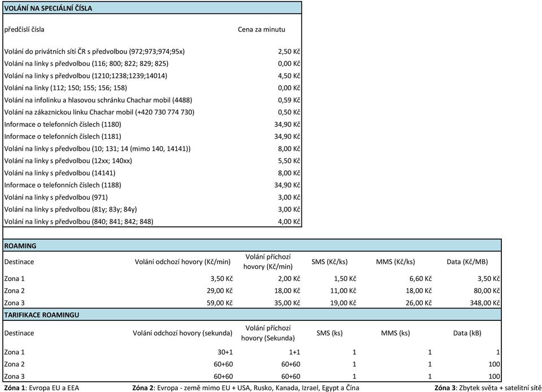This screenshot has height=392, width=542.
Task: Click the 'Data (kB)' column header
Action: coord(467,333)
